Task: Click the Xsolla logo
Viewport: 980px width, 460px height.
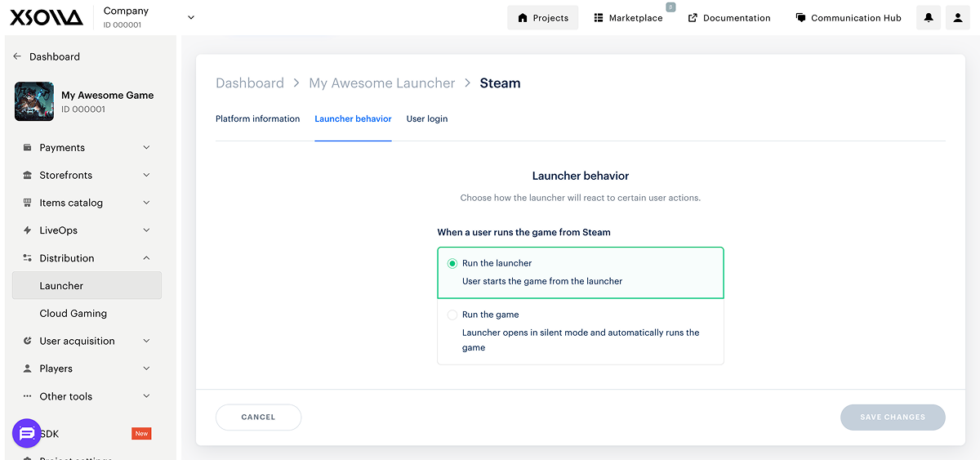Action: [x=46, y=17]
